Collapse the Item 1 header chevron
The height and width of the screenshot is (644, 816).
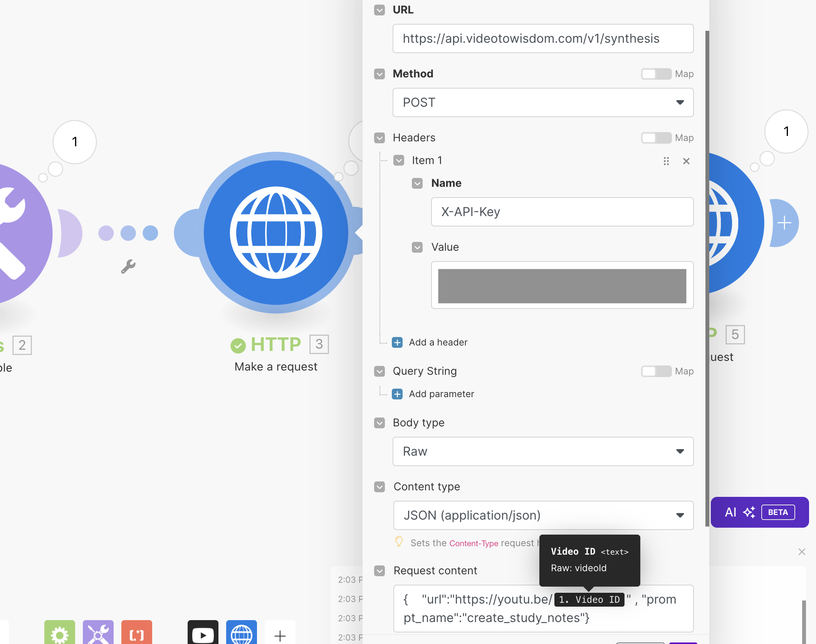tap(399, 160)
